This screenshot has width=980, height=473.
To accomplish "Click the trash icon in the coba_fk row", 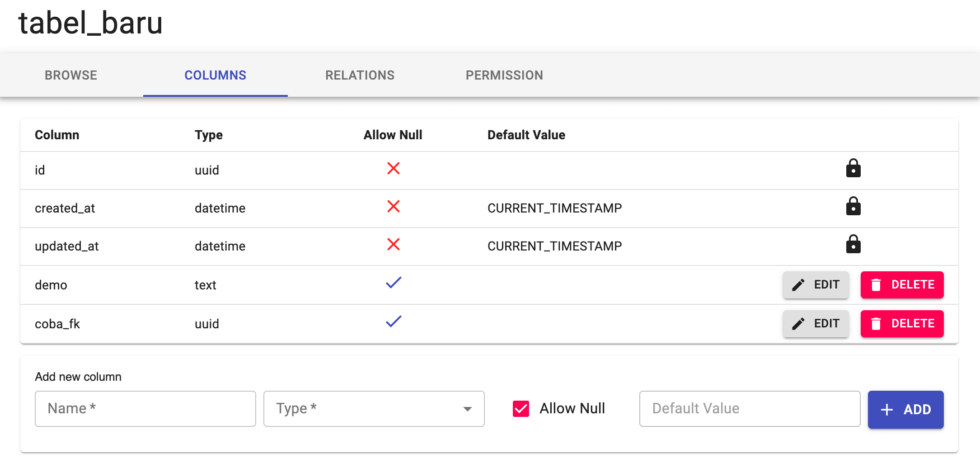I will (x=876, y=324).
